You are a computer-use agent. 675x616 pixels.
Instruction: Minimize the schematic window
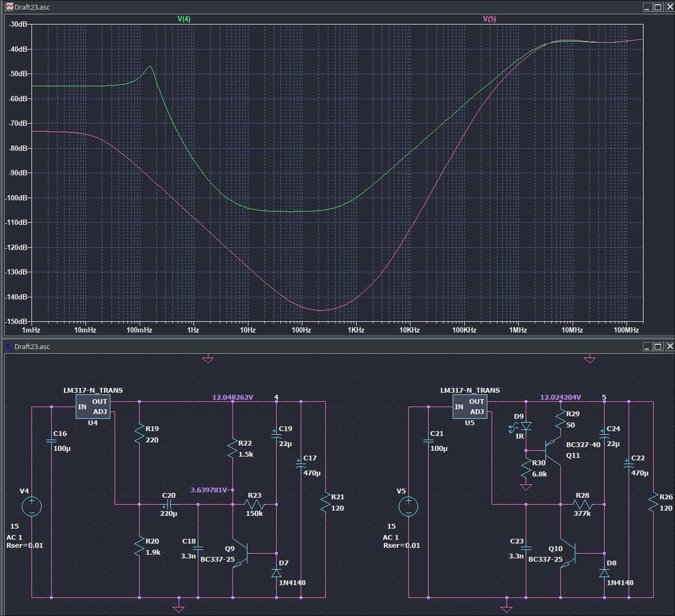pyautogui.click(x=647, y=346)
